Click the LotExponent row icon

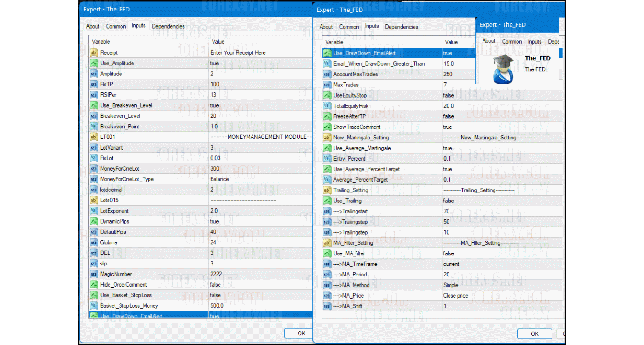pos(94,211)
